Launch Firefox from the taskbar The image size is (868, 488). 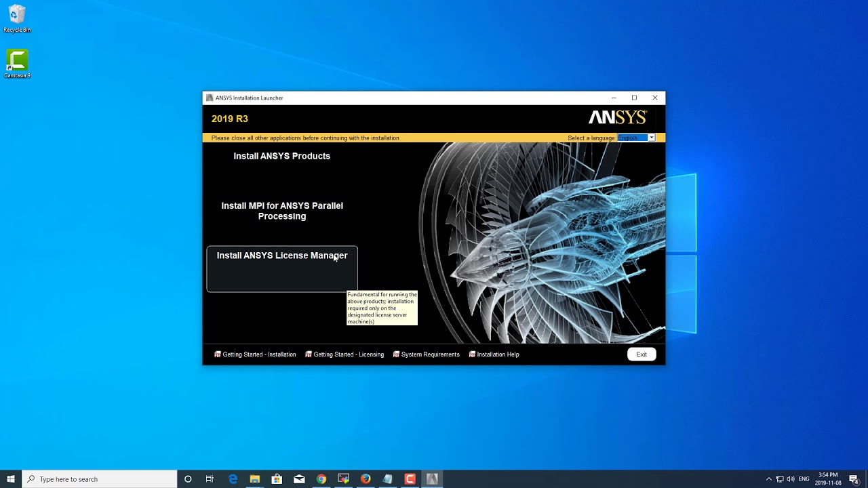tap(366, 479)
